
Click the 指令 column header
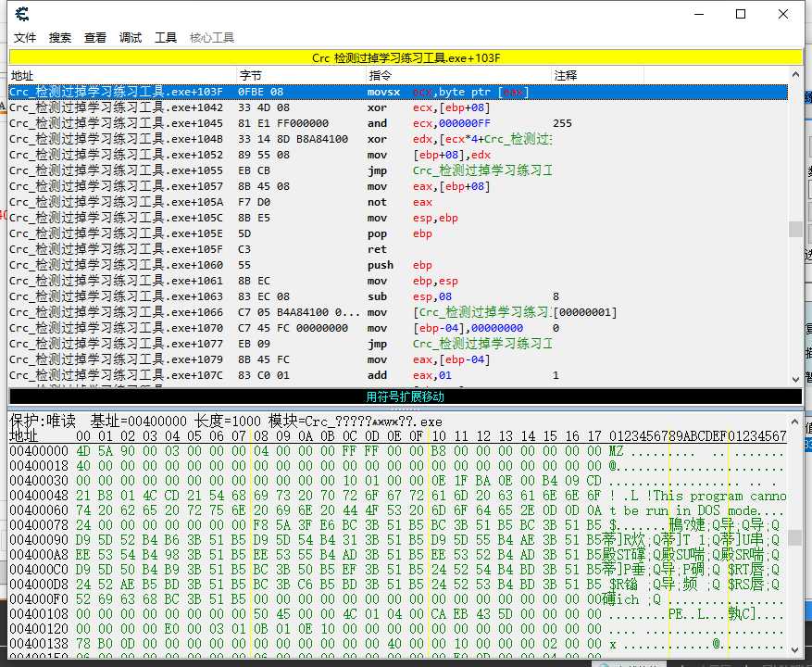[x=458, y=75]
